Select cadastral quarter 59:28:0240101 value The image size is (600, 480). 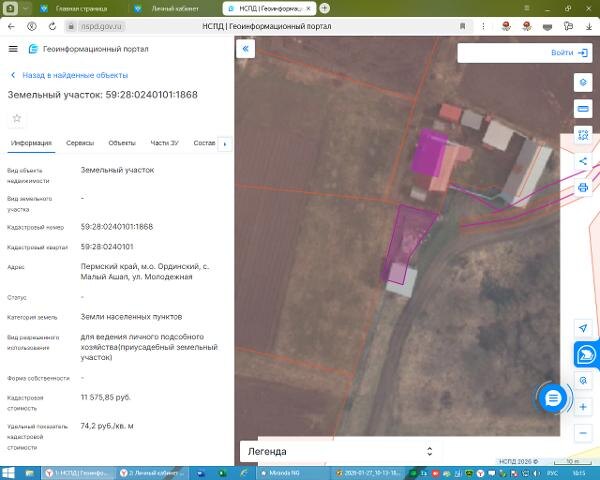tap(107, 247)
